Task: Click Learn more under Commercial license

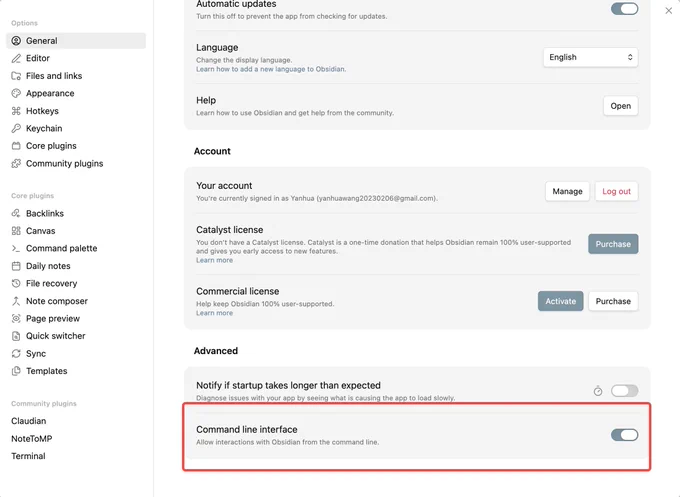Action: (214, 313)
